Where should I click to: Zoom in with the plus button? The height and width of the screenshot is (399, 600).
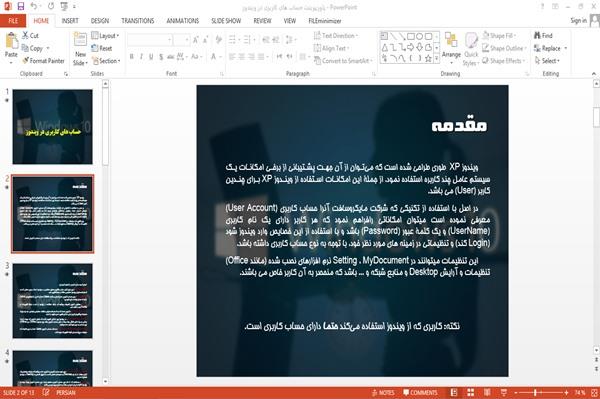pos(566,392)
